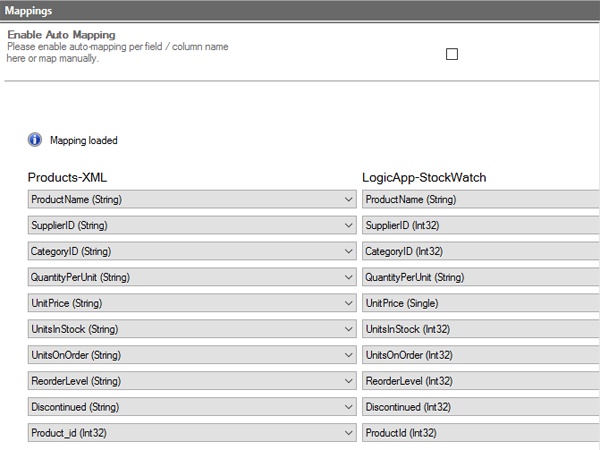Open the SupplierID (String) dropdown arrow

pyautogui.click(x=348, y=226)
